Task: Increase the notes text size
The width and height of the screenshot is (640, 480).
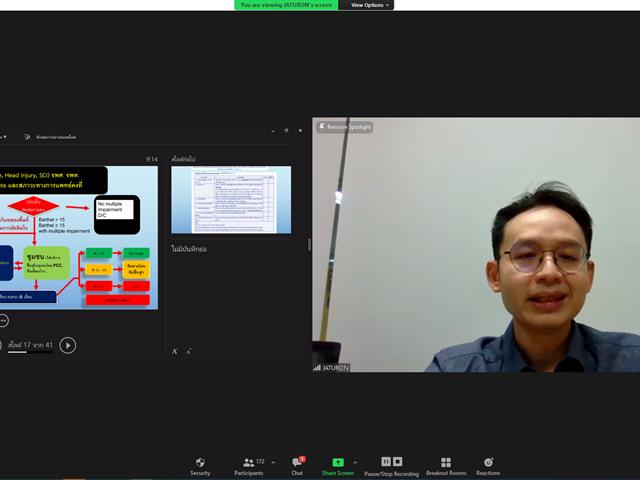Action: (x=175, y=351)
